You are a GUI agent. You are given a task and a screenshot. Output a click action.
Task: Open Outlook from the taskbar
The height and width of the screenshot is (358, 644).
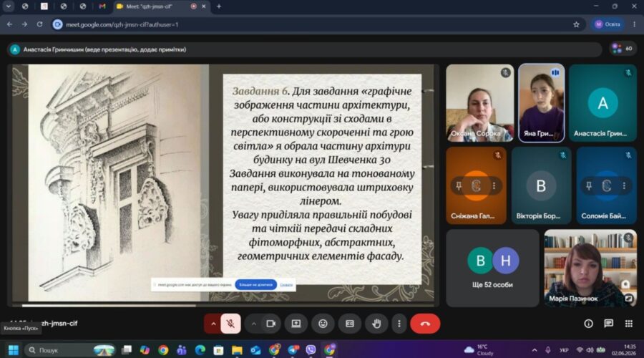pyautogui.click(x=255, y=350)
